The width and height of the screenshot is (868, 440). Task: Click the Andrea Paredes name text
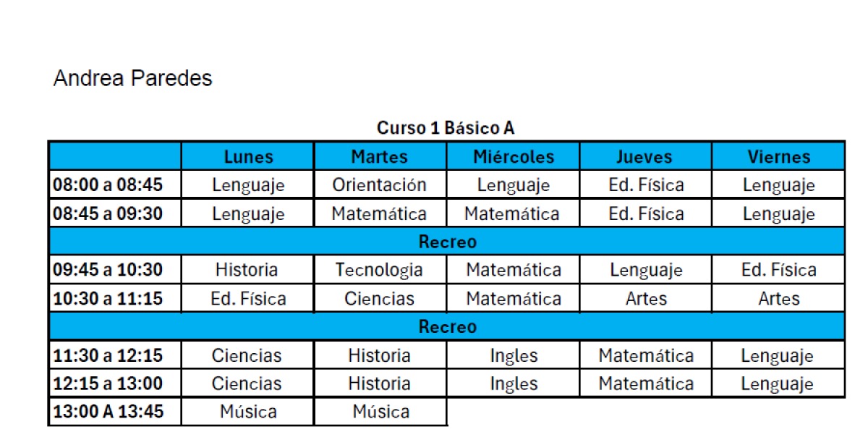coord(132,79)
